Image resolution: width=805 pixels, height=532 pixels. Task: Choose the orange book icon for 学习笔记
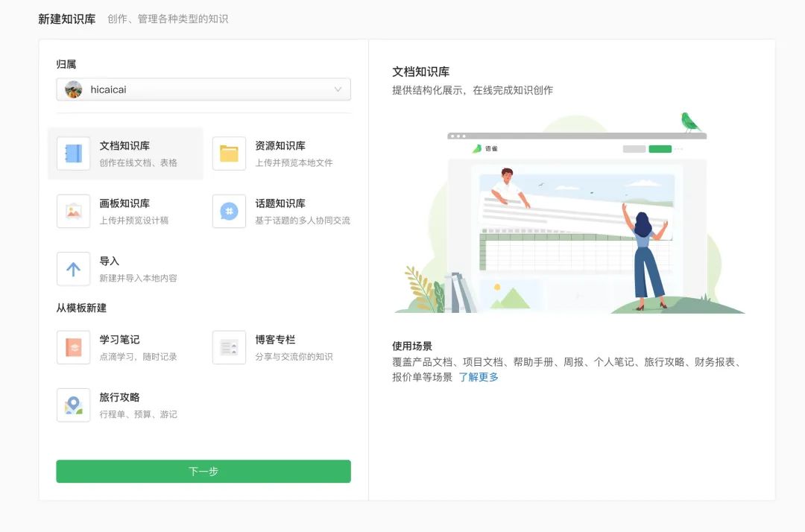[x=73, y=347]
